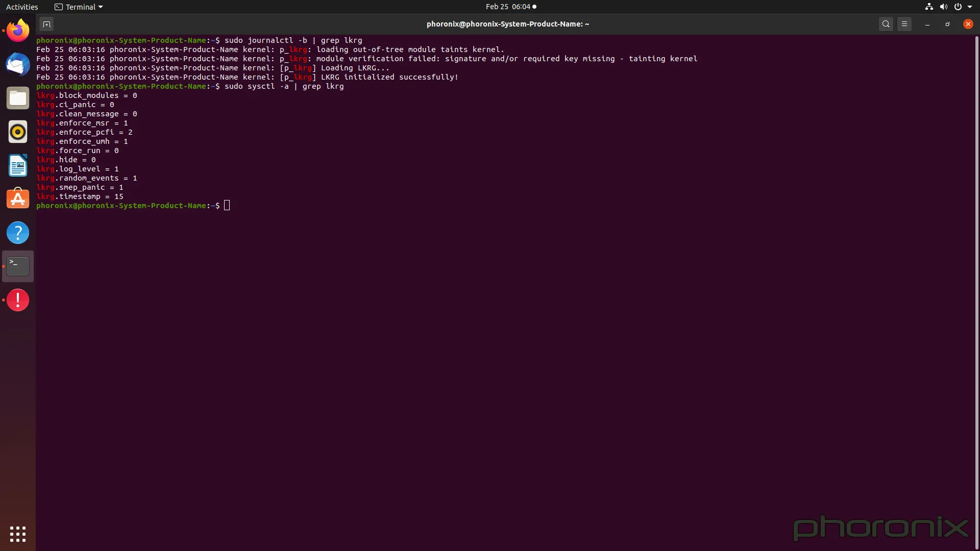Click 'sudo journalctl -b | grep lkrg' command

tap(293, 40)
